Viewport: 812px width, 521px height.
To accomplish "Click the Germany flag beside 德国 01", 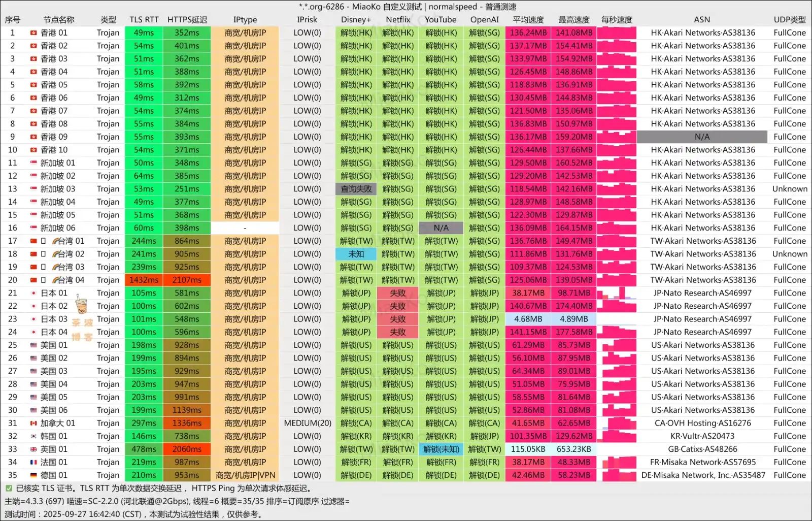I will [33, 476].
